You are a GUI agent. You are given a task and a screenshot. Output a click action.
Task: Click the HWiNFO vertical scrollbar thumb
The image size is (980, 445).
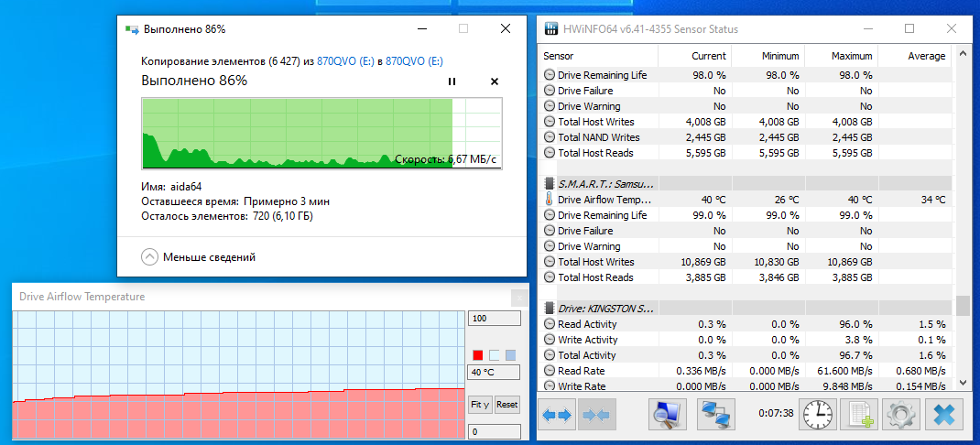point(964,306)
